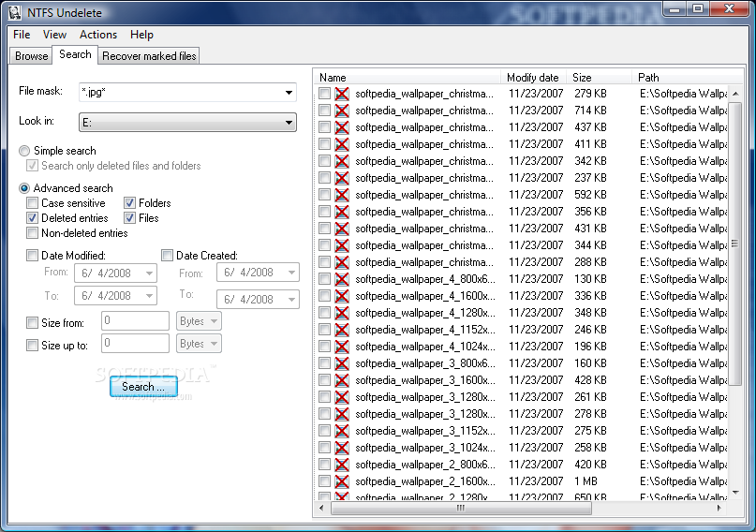
Task: Select the Advanced search radio button
Action: (24, 188)
